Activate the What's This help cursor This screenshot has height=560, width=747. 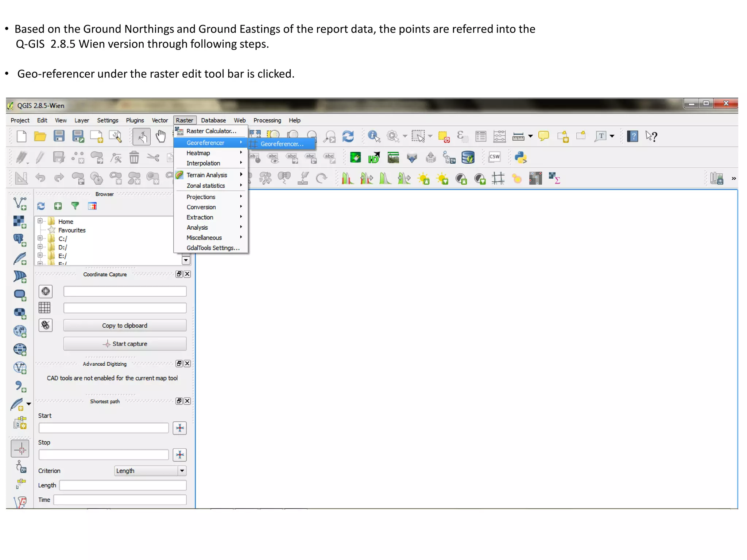point(651,136)
